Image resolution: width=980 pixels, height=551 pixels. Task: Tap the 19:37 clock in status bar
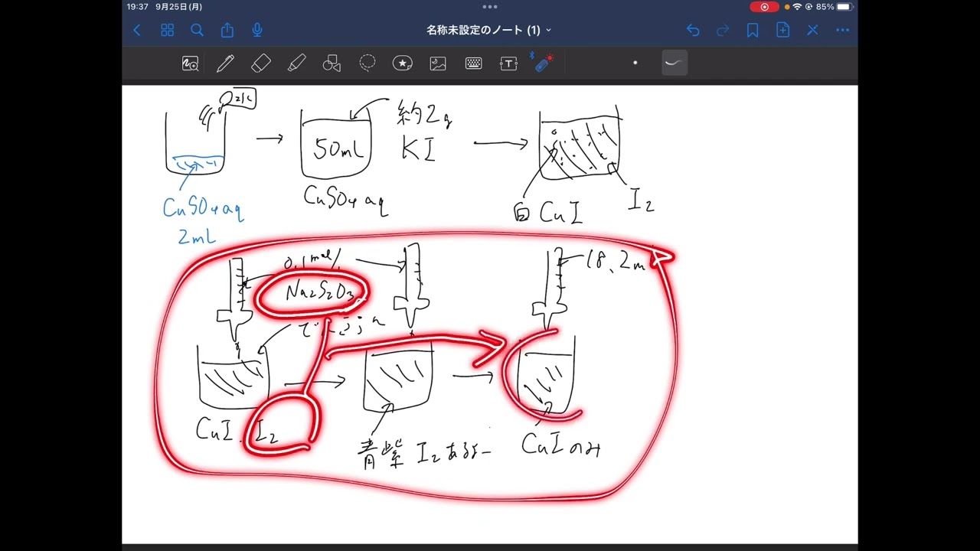tap(138, 7)
